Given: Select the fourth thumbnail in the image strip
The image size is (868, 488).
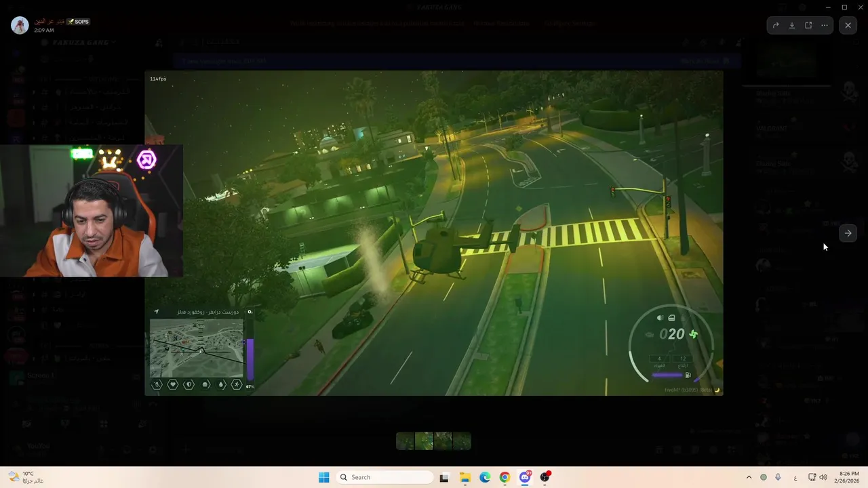Looking at the screenshot, I should pyautogui.click(x=462, y=441).
